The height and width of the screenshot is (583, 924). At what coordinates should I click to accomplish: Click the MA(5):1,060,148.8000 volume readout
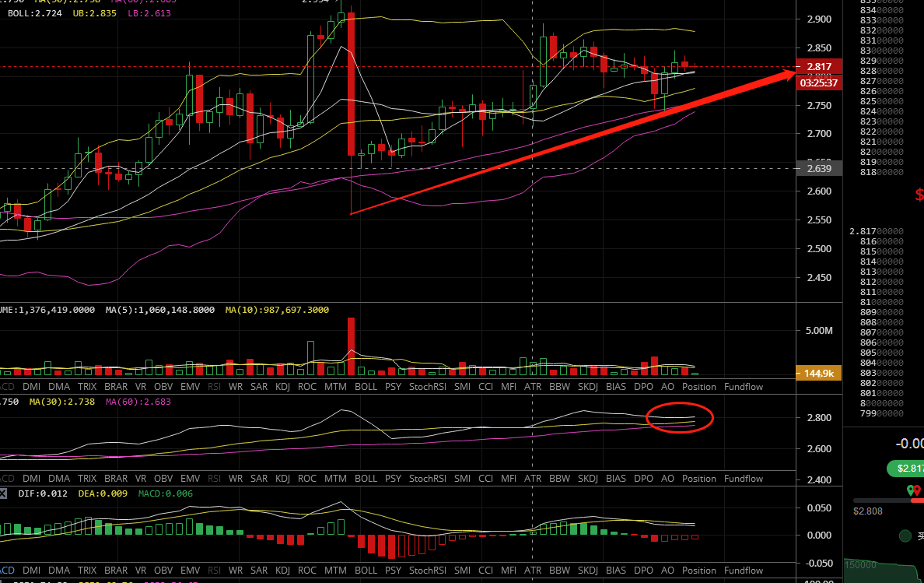tap(159, 310)
